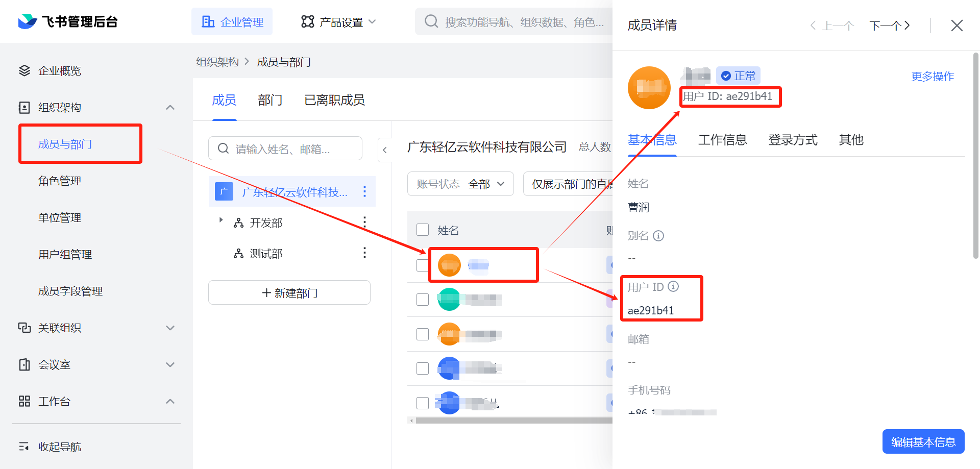Open the 基本信息 tab

pyautogui.click(x=652, y=140)
